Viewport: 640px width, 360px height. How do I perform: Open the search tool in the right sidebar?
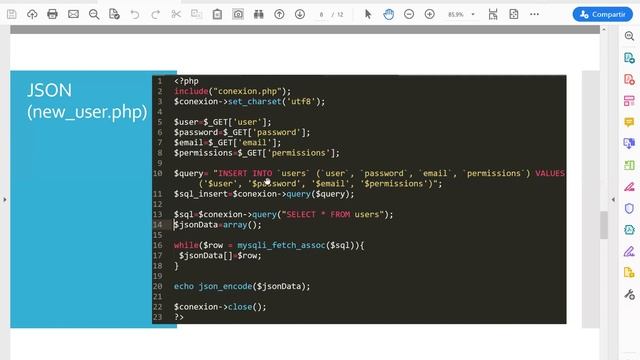point(629,36)
